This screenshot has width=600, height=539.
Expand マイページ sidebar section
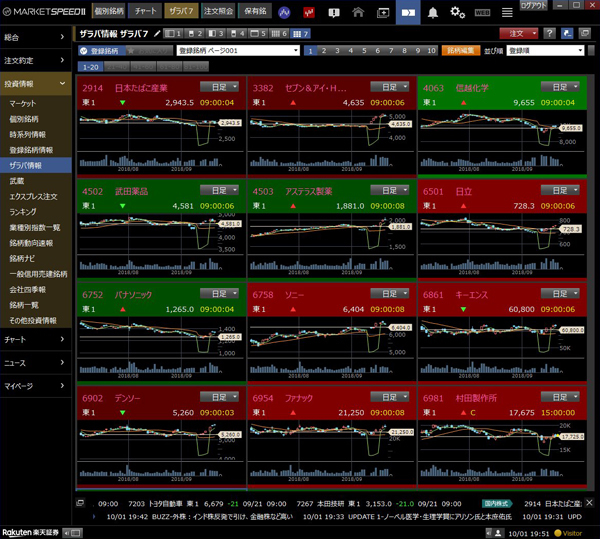[x=36, y=386]
